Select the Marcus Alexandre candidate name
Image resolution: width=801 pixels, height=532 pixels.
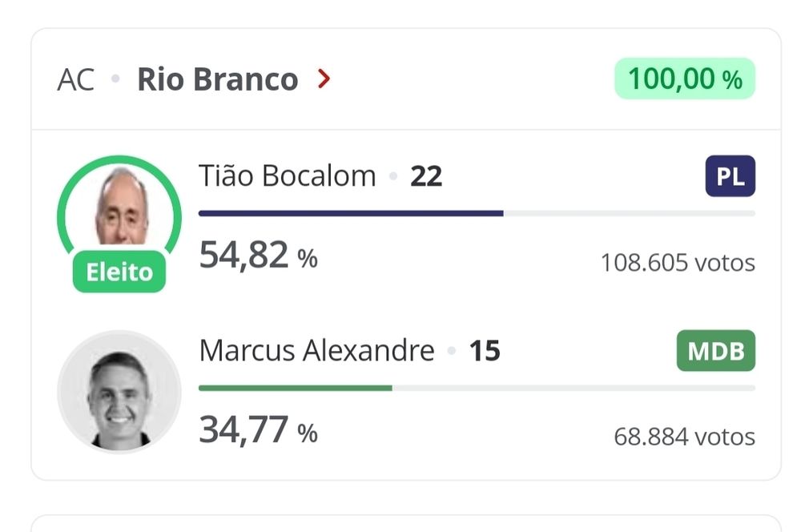click(x=316, y=351)
